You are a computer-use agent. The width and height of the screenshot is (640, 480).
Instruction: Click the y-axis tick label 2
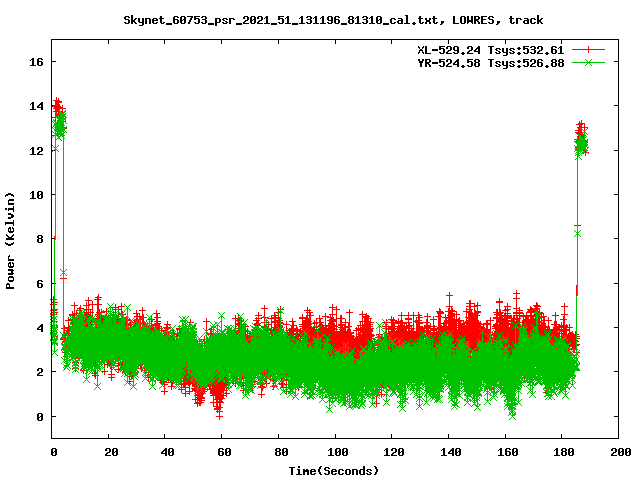40,372
